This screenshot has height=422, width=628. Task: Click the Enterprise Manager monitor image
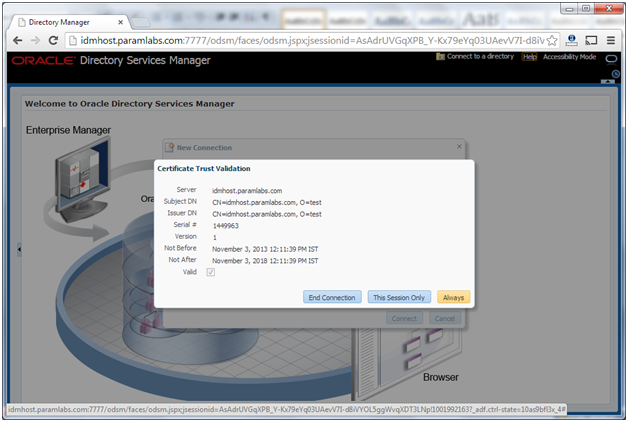[x=83, y=179]
